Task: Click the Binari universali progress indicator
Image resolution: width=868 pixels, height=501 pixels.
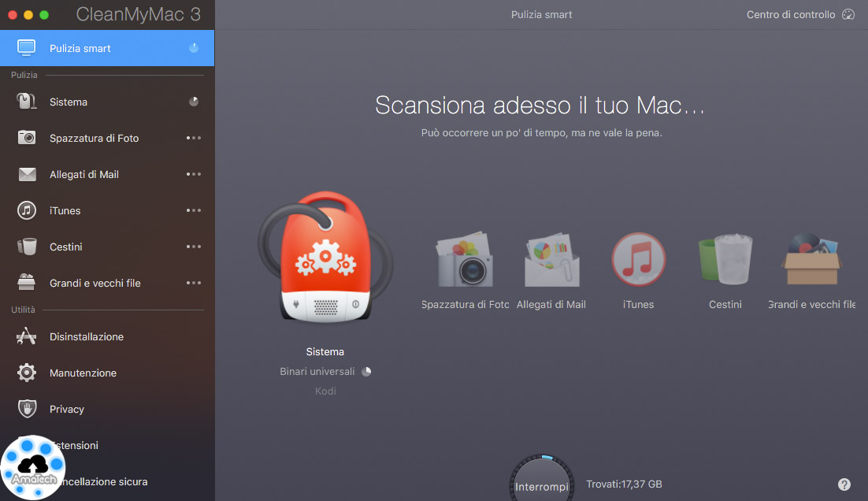Action: click(x=366, y=371)
